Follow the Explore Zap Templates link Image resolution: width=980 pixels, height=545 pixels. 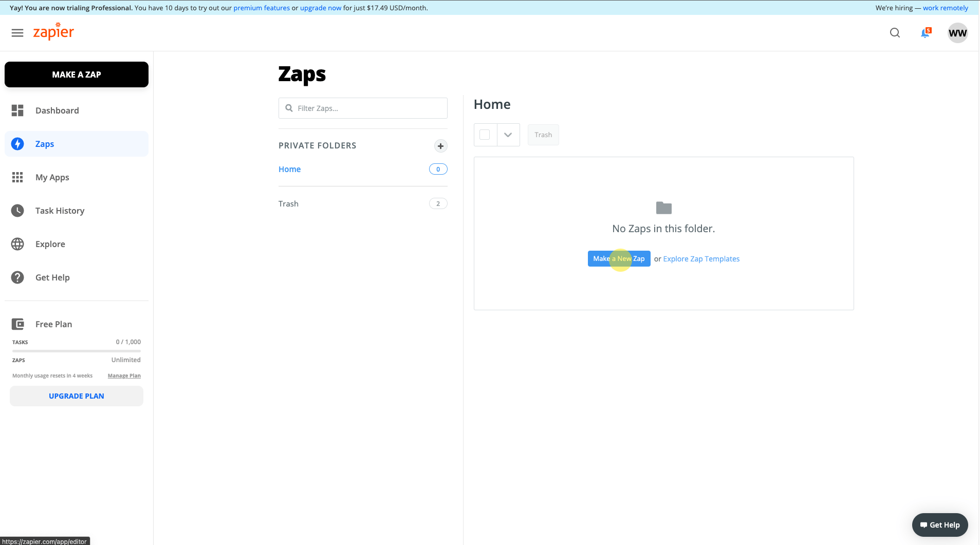(701, 259)
